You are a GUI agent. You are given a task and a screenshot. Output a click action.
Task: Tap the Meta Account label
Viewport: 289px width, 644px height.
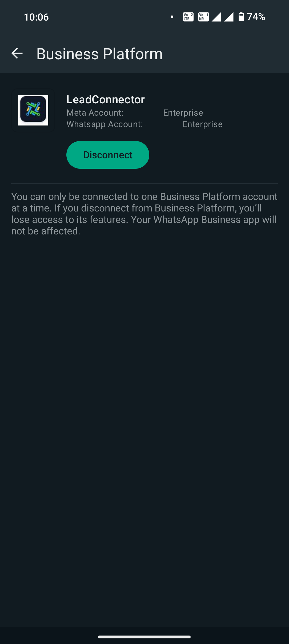tap(95, 113)
